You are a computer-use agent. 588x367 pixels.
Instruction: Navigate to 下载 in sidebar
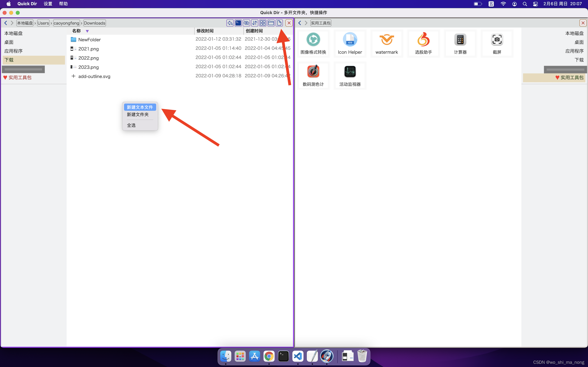click(9, 60)
